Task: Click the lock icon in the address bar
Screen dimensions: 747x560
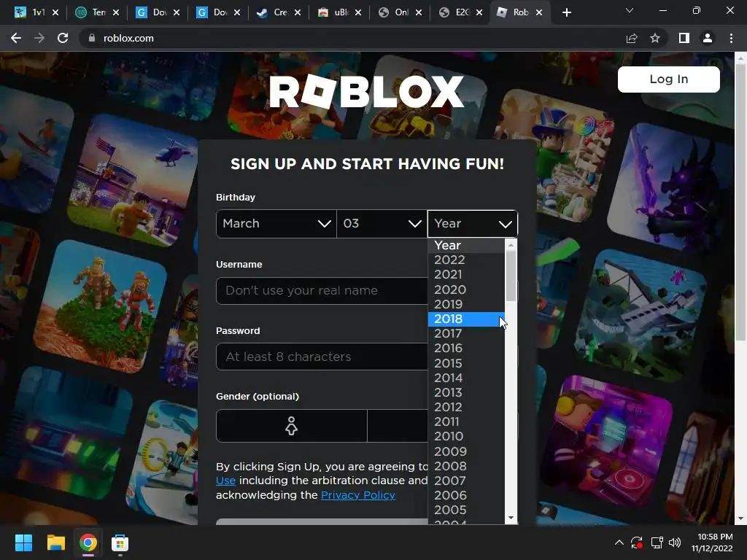Action: point(92,38)
